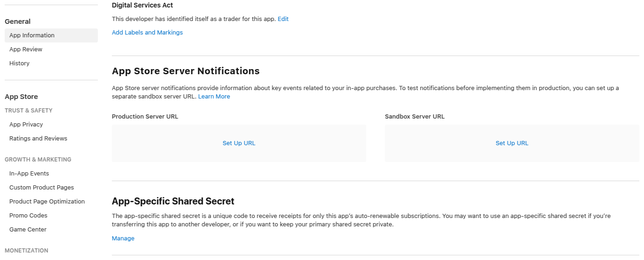Manage the app-specific shared secret
The width and height of the screenshot is (644, 260).
tap(123, 239)
